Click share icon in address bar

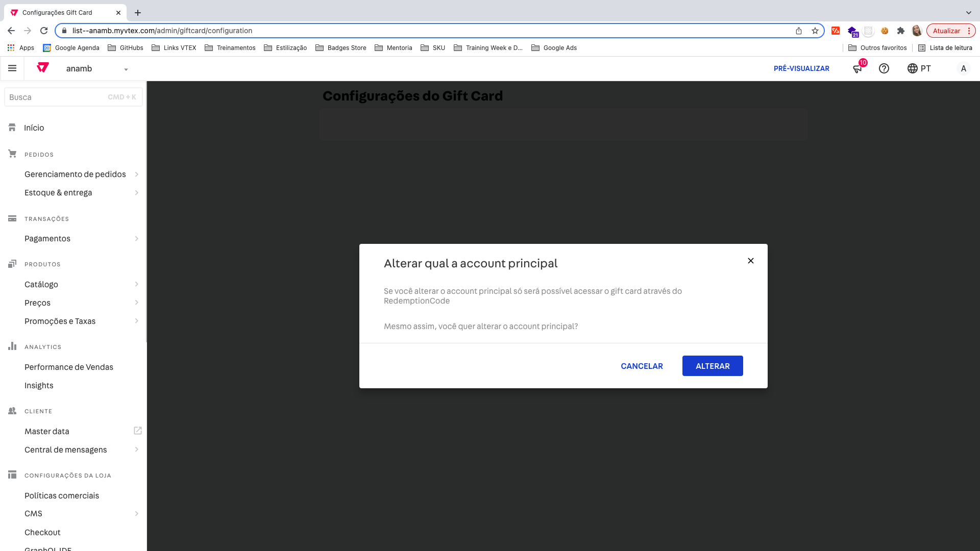pos(799,31)
